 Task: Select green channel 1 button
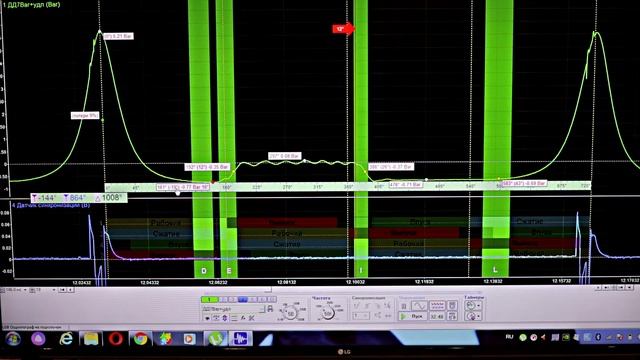click(x=209, y=299)
